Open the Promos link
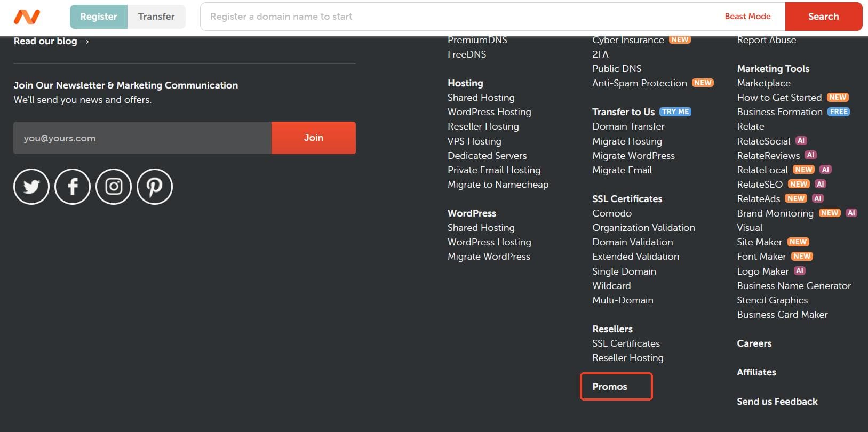 610,387
